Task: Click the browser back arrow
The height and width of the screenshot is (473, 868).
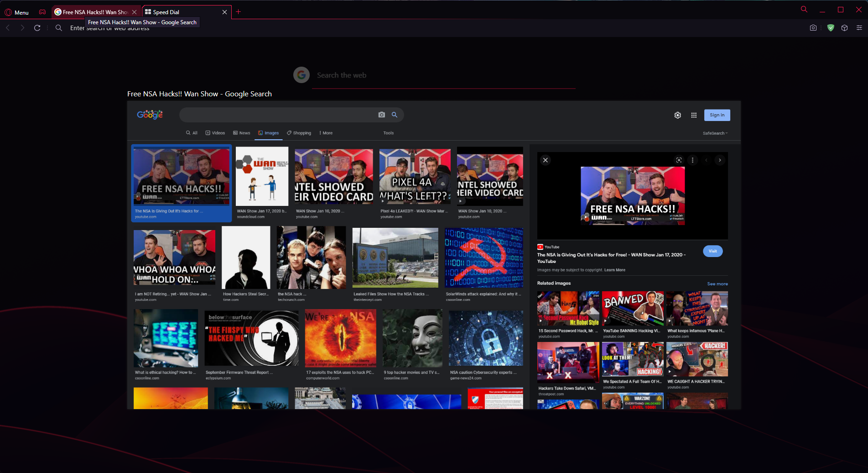Action: [8, 28]
